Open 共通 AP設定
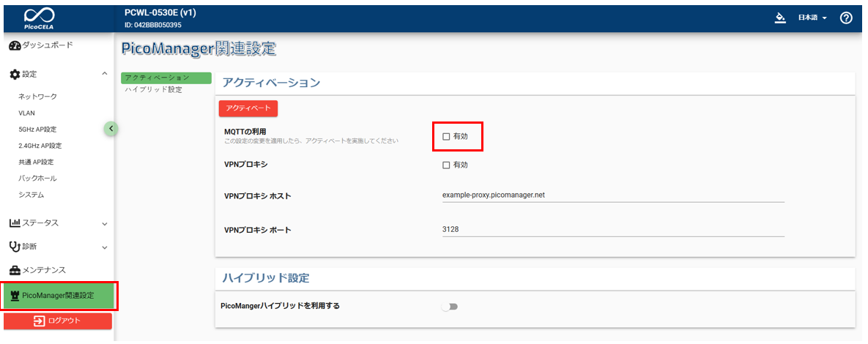This screenshot has width=868, height=344. pos(36,162)
